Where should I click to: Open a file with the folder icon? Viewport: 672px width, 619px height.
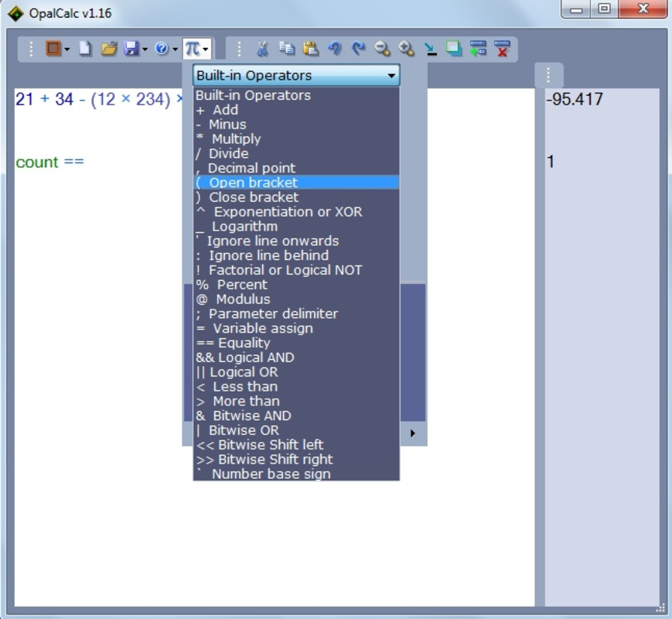pos(109,49)
